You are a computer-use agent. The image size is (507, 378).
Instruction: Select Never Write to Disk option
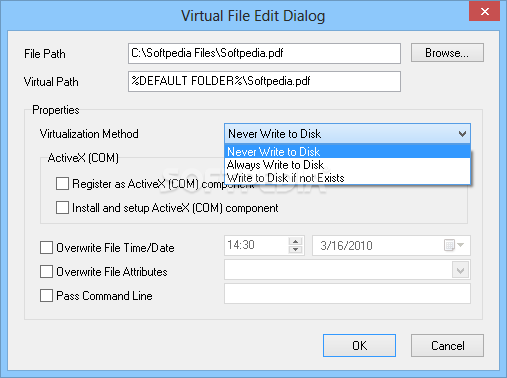coord(348,152)
